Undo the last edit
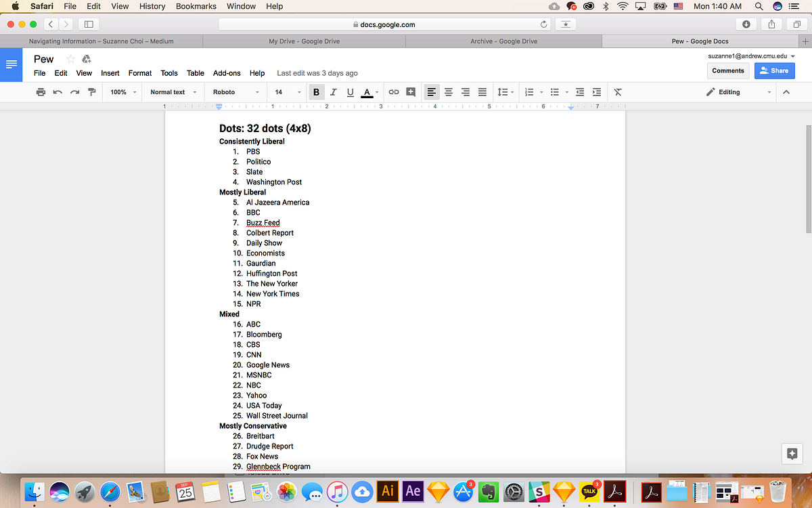The width and height of the screenshot is (812, 508). pos(58,92)
